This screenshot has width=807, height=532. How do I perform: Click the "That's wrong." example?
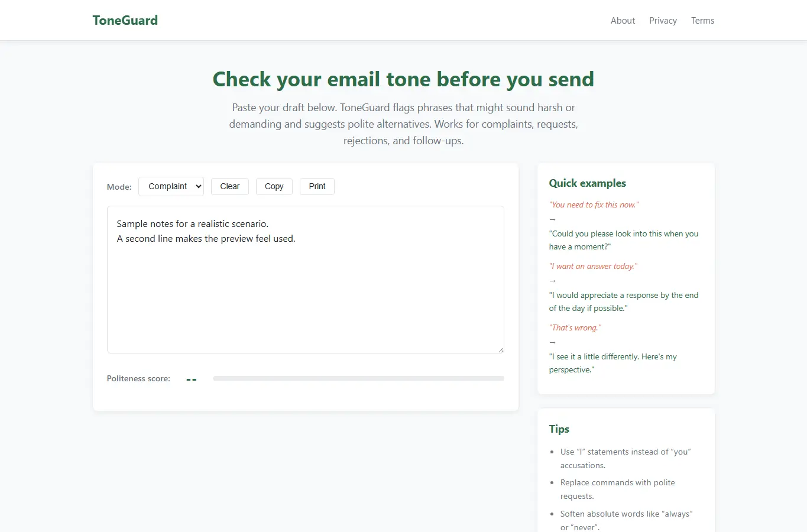coord(575,328)
